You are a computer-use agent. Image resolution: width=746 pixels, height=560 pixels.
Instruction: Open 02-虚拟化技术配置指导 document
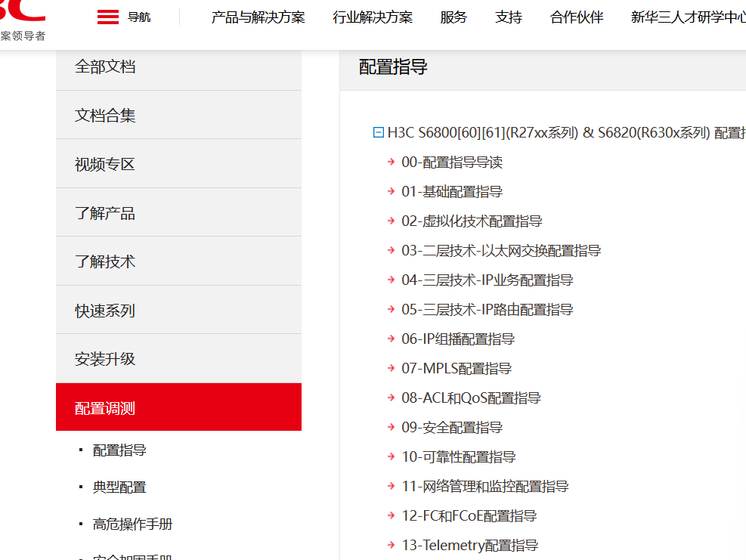pos(472,221)
